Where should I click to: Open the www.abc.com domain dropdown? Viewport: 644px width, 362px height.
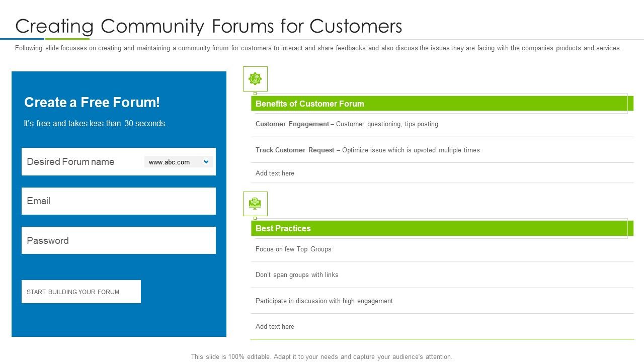click(179, 162)
